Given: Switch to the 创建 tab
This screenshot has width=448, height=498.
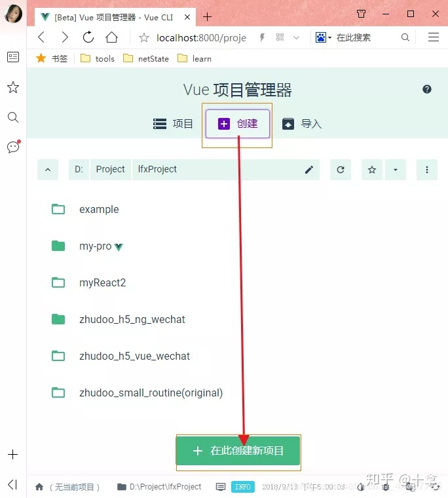Looking at the screenshot, I should pyautogui.click(x=238, y=124).
